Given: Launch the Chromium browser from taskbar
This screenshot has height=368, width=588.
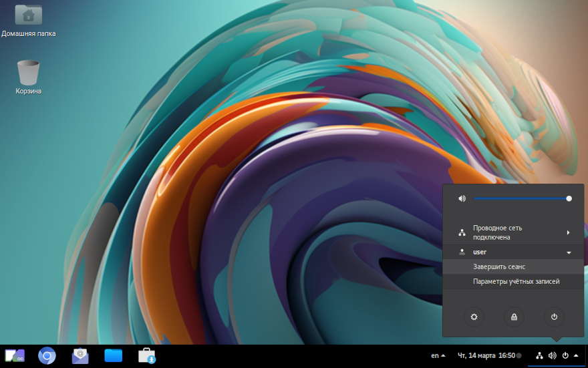Looking at the screenshot, I should point(47,356).
